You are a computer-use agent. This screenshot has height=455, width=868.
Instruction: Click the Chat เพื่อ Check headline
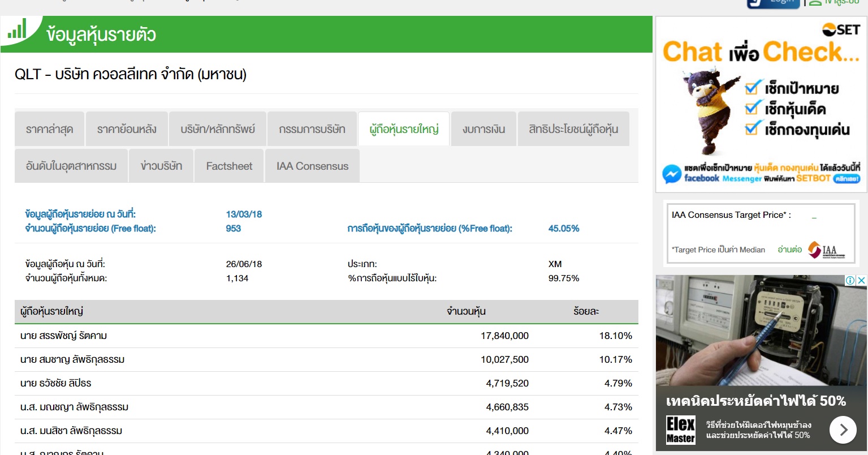761,52
